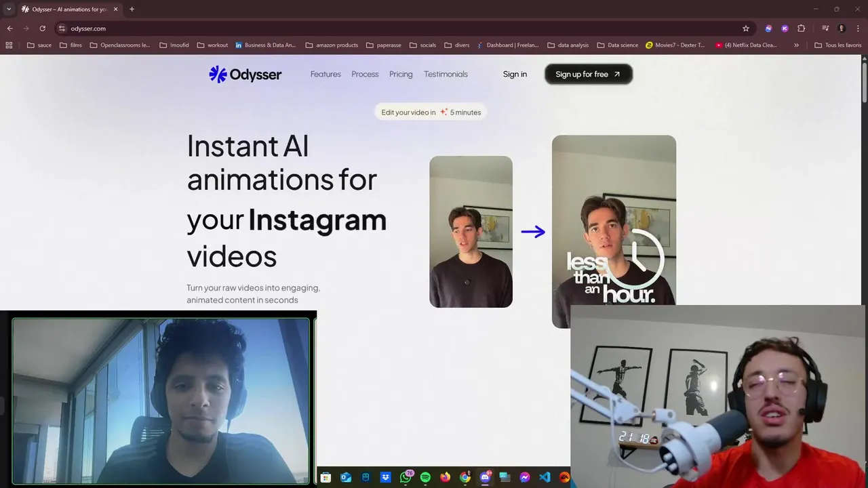The height and width of the screenshot is (488, 868).
Task: Show hidden bookmarks with overflow chevron
Action: [796, 45]
